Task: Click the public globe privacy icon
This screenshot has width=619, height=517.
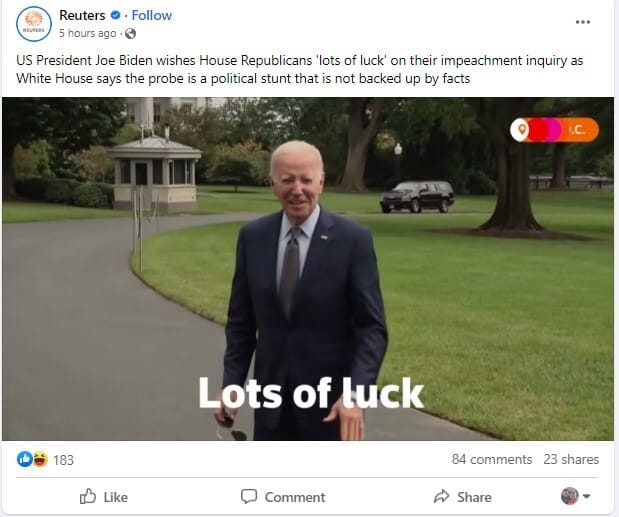Action: click(130, 34)
